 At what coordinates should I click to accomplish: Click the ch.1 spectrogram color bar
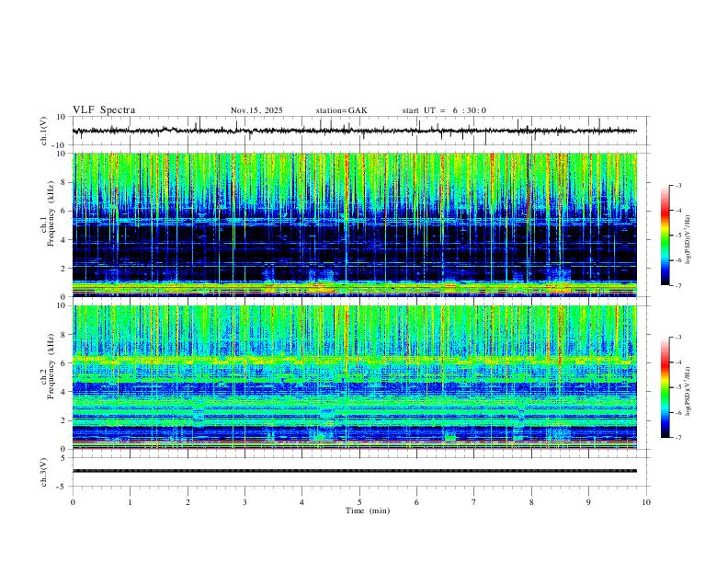[665, 236]
